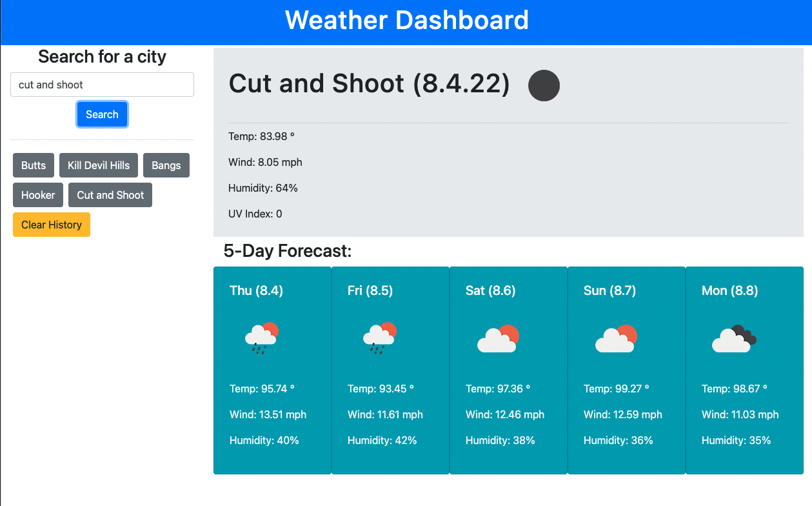Select Kill Devil Hills from search history
812x506 pixels.
pyautogui.click(x=98, y=165)
